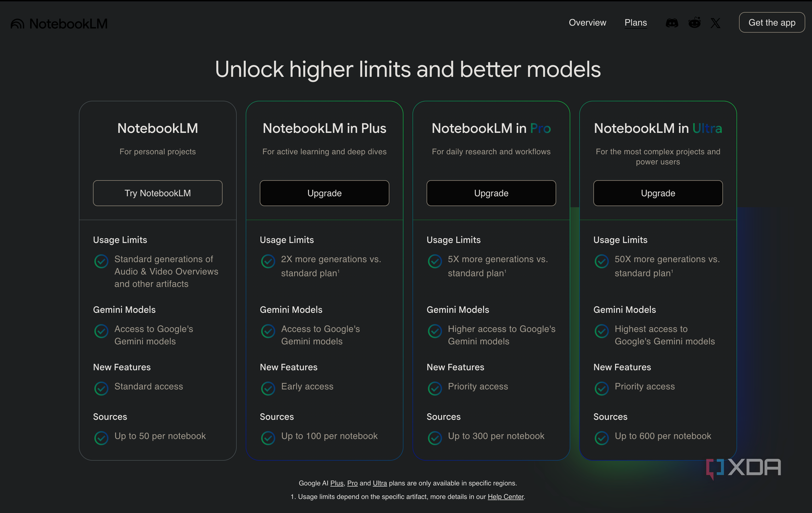Open the X (Twitter) icon
812x513 pixels.
pyautogui.click(x=715, y=22)
